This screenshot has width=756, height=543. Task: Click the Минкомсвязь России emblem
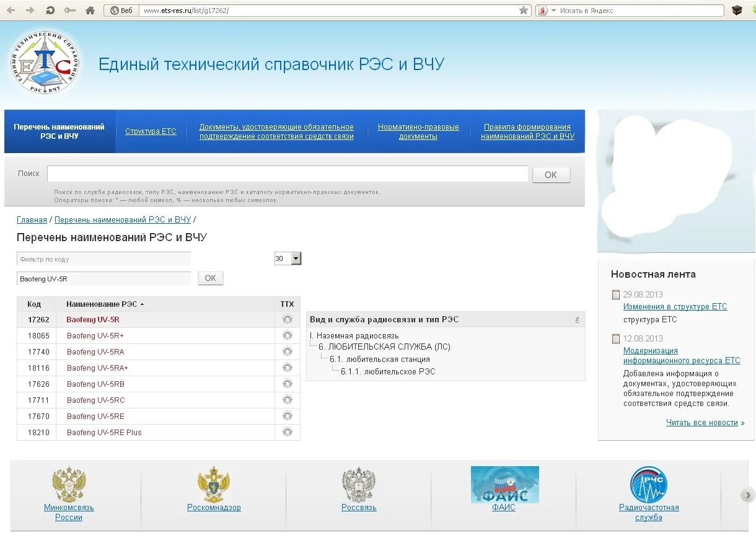[69, 483]
